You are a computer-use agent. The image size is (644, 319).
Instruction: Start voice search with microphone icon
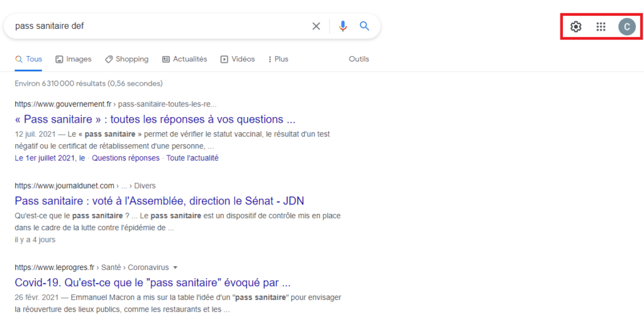coord(343,26)
